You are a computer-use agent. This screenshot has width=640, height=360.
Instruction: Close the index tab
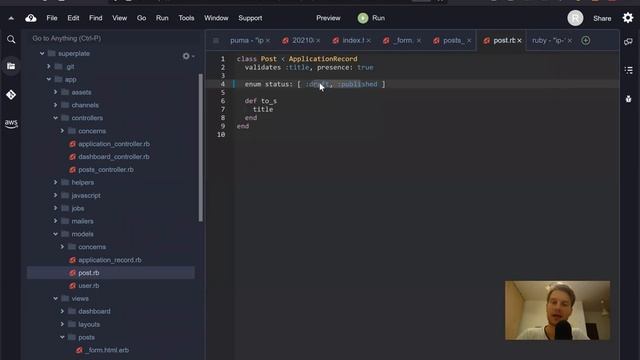(369, 41)
